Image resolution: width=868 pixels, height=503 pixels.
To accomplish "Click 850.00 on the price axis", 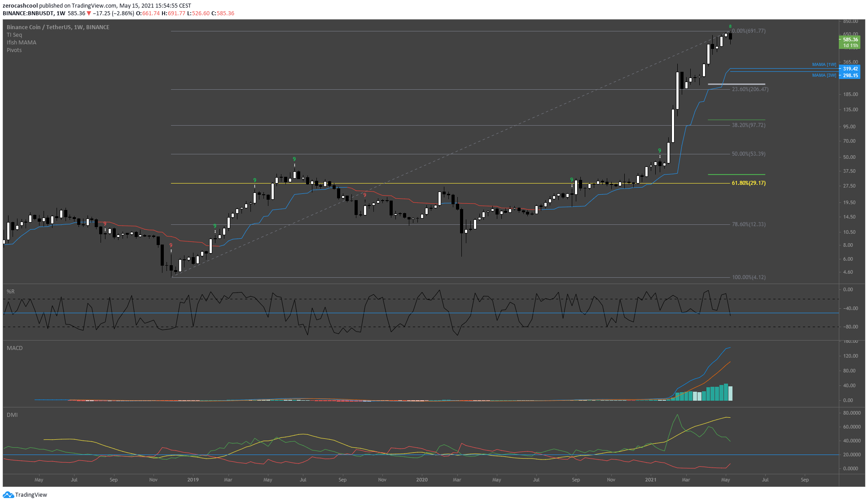I will (850, 21).
